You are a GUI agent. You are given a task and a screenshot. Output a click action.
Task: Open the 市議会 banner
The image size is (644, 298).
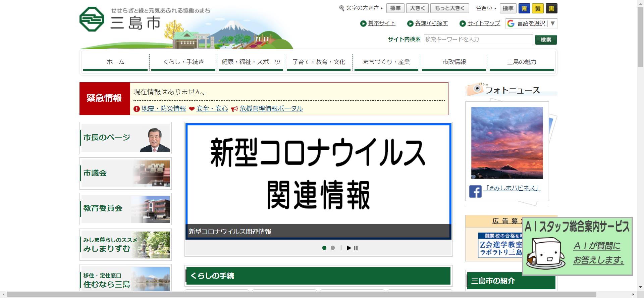125,173
